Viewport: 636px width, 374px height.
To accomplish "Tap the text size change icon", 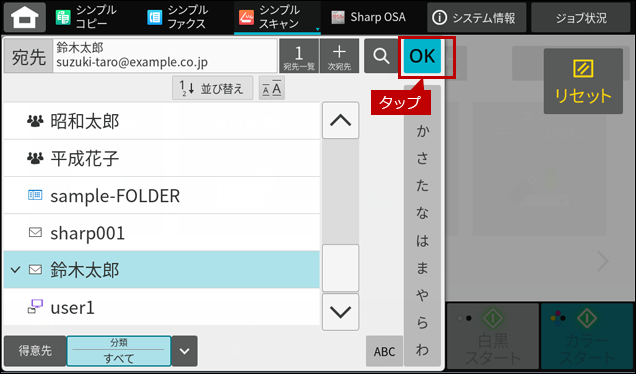I will coord(272,88).
